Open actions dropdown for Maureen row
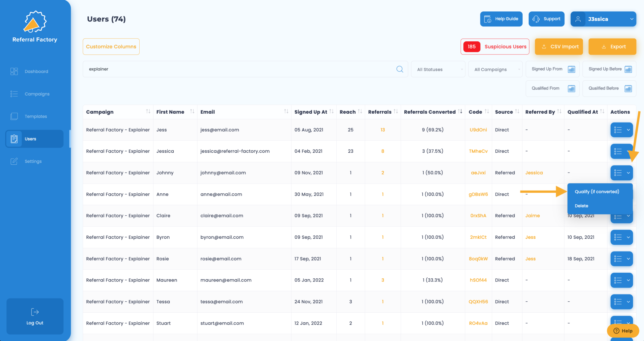This screenshot has height=341, width=644. (x=622, y=280)
